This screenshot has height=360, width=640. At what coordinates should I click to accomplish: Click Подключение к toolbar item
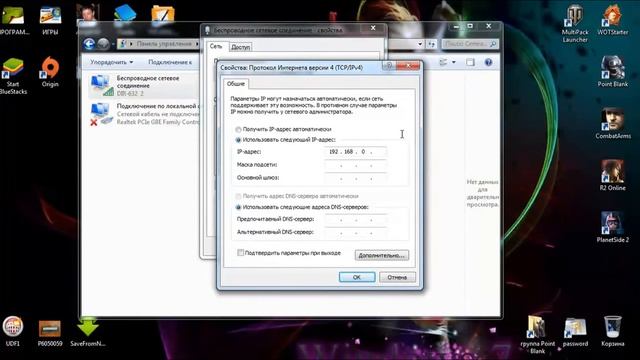point(170,62)
